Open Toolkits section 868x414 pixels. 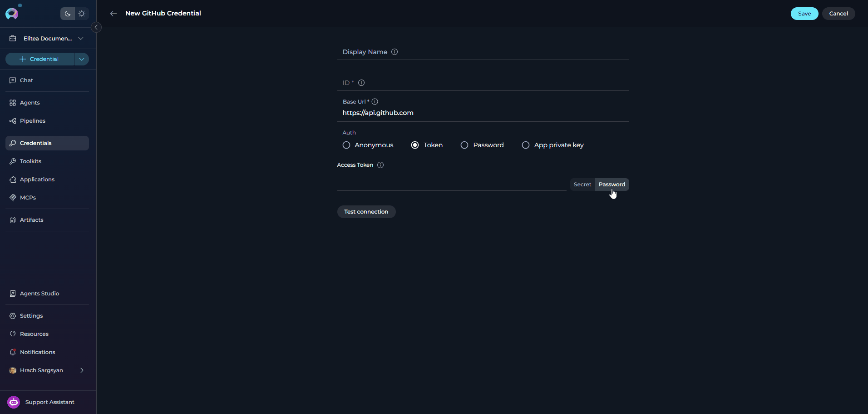click(x=47, y=161)
